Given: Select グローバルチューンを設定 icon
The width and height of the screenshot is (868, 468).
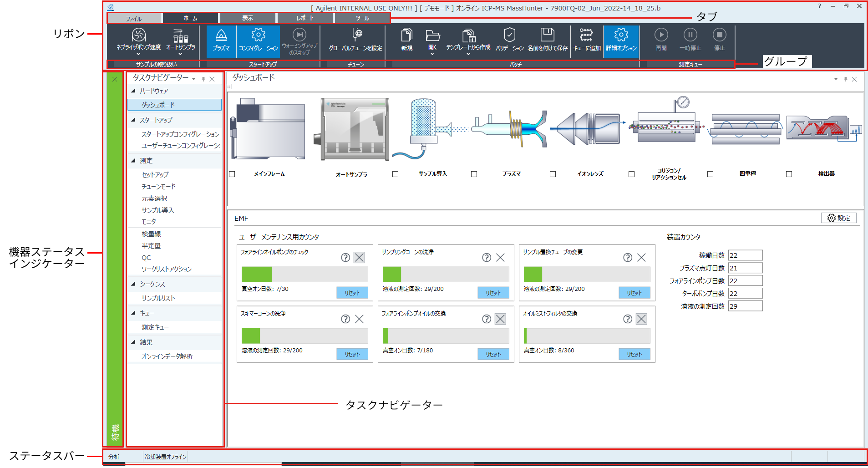Looking at the screenshot, I should [356, 40].
